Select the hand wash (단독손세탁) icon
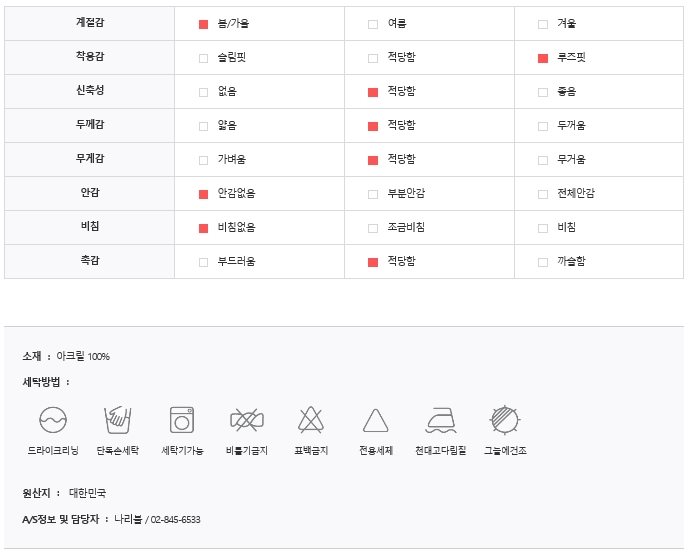The image size is (689, 555). click(x=117, y=420)
